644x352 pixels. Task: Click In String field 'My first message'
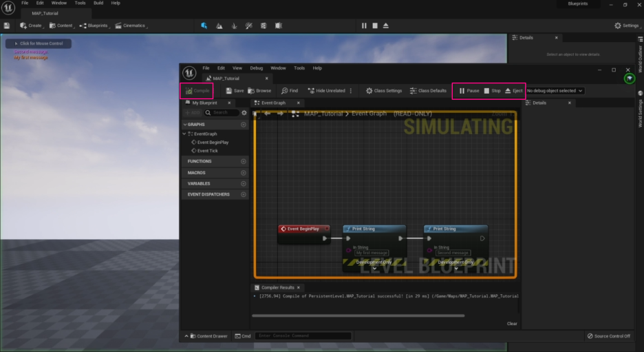click(372, 253)
